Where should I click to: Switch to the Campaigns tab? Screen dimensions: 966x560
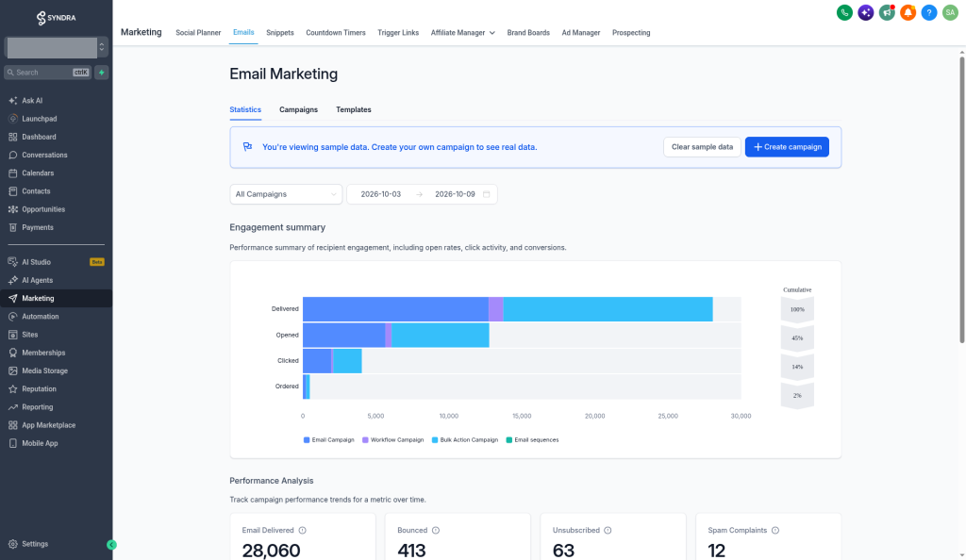pos(298,109)
